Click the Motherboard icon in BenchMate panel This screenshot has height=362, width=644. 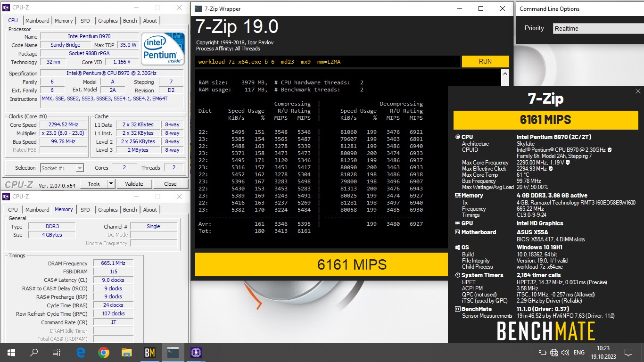pos(457,232)
